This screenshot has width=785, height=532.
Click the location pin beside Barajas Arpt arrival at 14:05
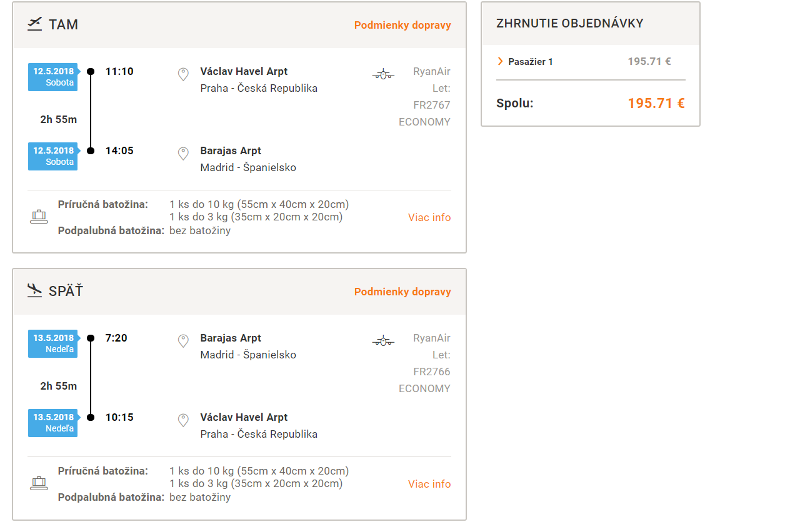point(183,154)
